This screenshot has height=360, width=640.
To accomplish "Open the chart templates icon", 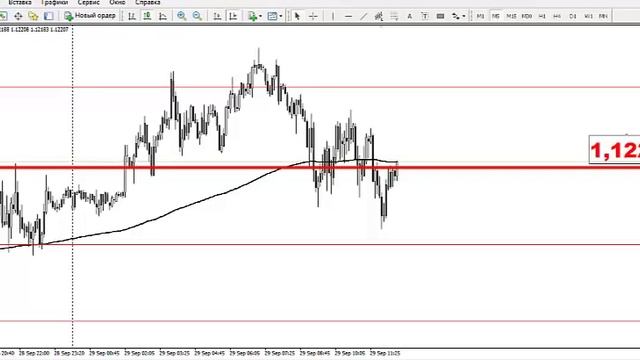I will [272, 16].
